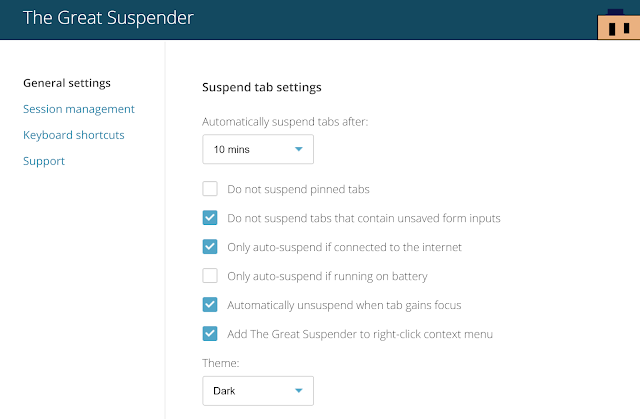Click the arrow icon on Dark theme dropdown
Screen dimensions: 640x419
coord(299,391)
